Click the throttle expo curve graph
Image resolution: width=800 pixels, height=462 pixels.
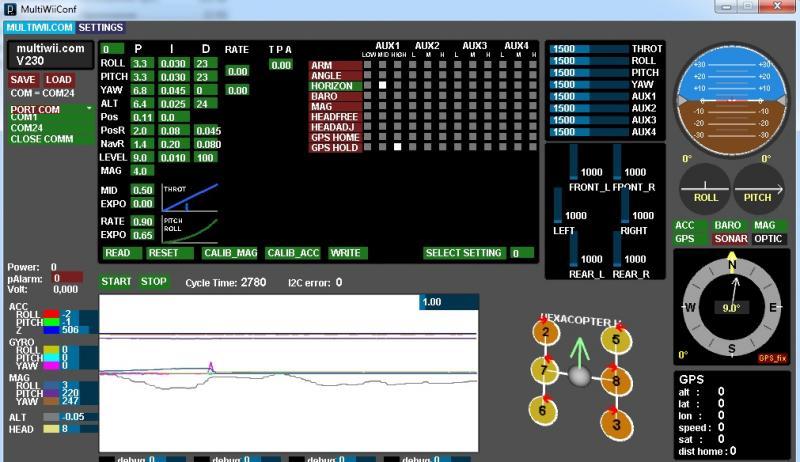(188, 196)
